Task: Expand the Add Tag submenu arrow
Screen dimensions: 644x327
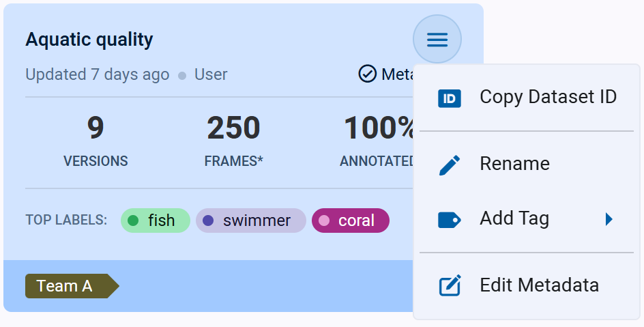Action: (609, 219)
